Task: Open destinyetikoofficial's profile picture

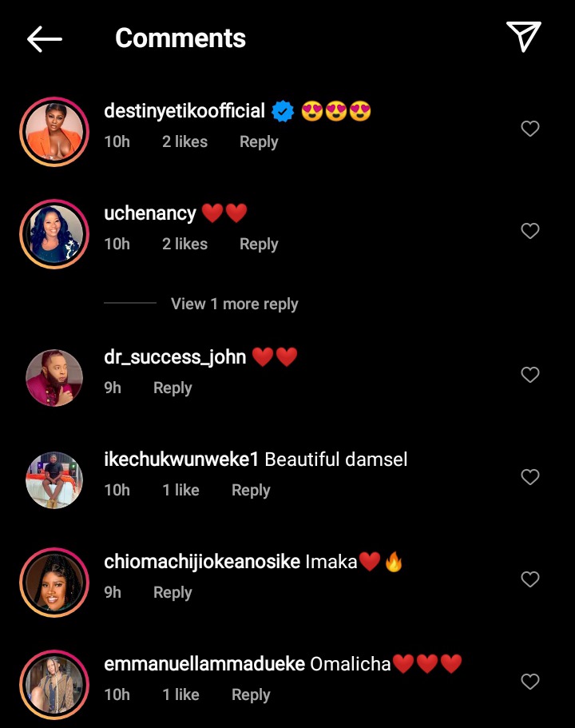Action: pos(54,132)
